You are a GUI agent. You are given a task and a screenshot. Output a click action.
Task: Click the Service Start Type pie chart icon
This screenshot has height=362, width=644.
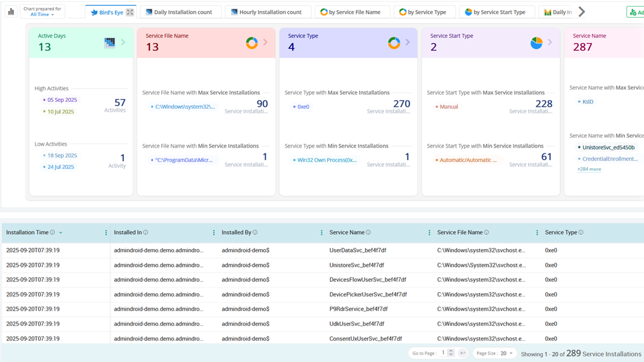[x=536, y=43]
